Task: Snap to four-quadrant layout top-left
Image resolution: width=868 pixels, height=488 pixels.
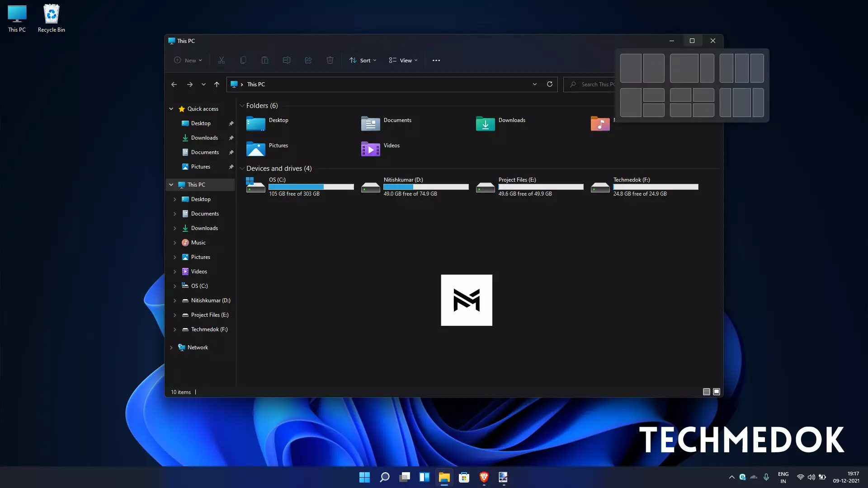Action: 680,95
